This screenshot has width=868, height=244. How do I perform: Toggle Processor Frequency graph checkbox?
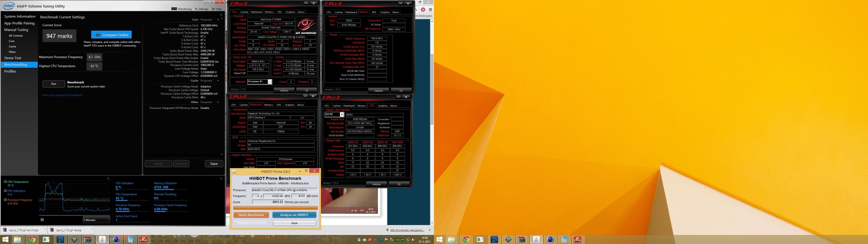(x=5, y=200)
